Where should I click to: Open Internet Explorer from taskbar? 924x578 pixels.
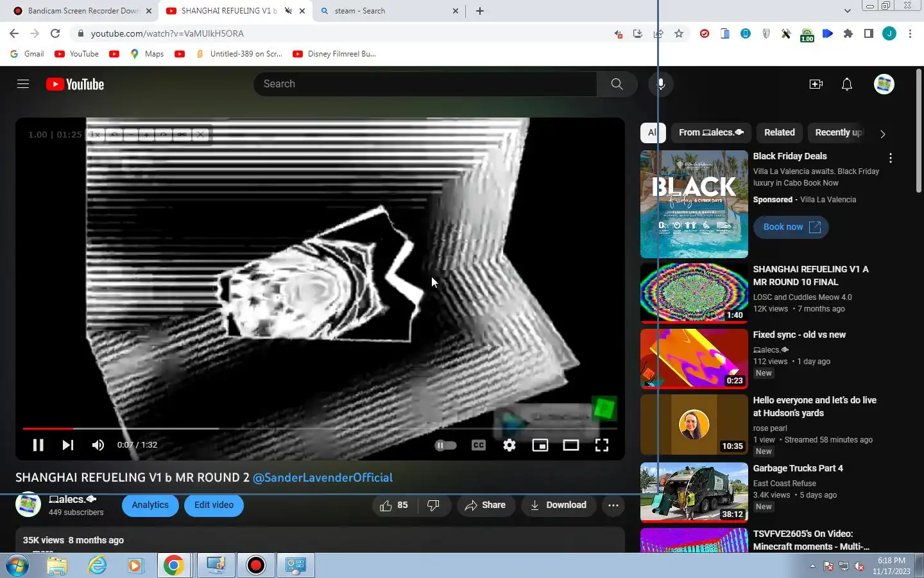[x=98, y=565]
